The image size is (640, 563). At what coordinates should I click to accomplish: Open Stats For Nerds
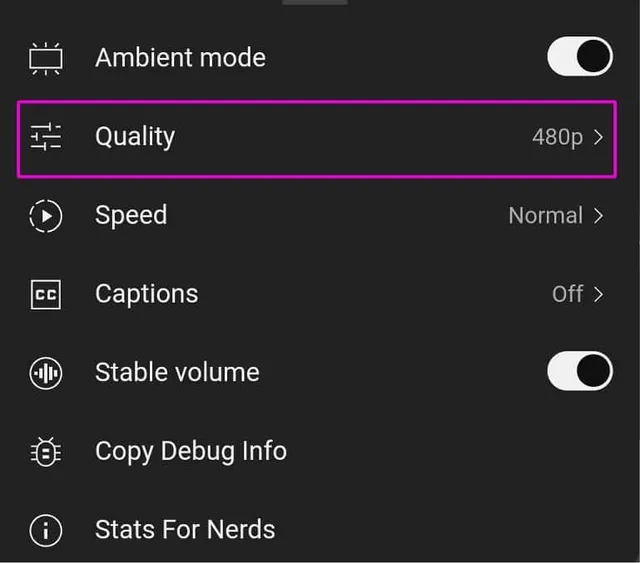click(x=185, y=530)
